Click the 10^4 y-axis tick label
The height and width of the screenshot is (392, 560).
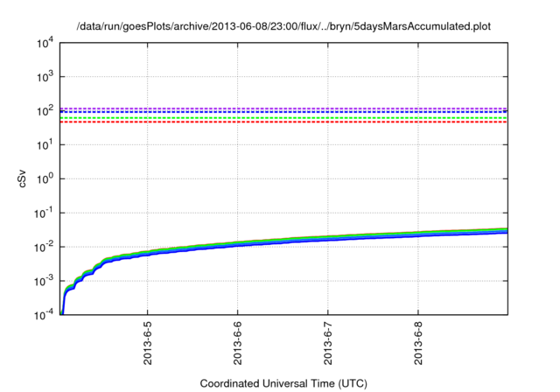tap(45, 44)
